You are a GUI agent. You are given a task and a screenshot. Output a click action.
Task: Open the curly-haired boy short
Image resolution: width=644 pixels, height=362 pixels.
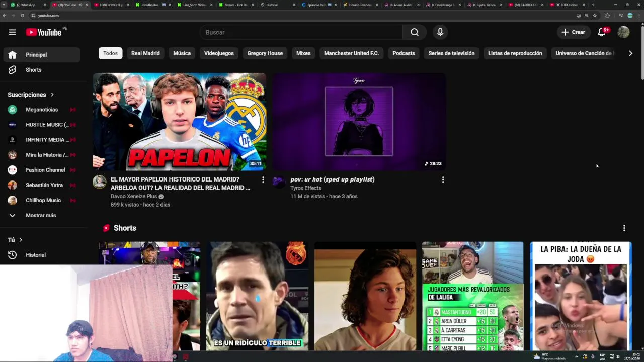coord(365,296)
